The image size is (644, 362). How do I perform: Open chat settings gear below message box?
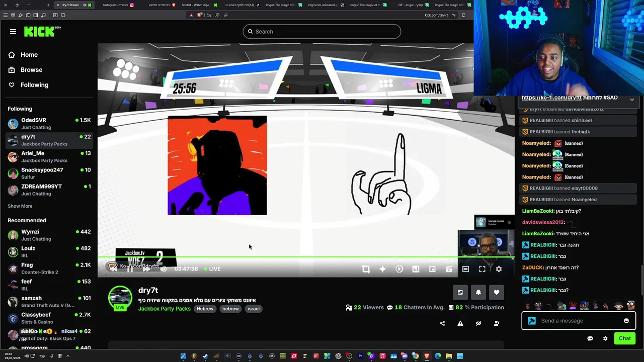[x=605, y=338]
